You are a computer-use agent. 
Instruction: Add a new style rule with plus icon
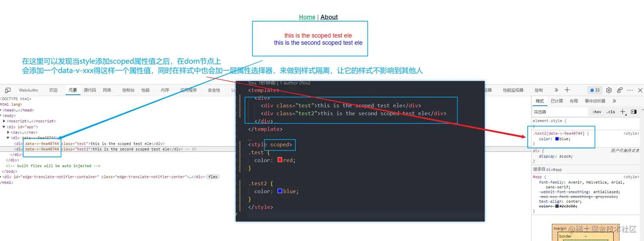pos(623,112)
